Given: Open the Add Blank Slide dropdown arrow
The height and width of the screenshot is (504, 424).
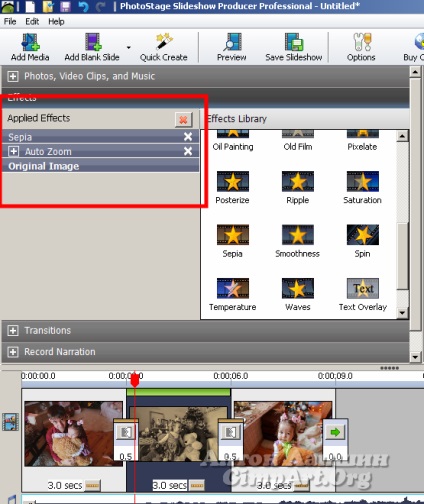Looking at the screenshot, I should coord(129,48).
